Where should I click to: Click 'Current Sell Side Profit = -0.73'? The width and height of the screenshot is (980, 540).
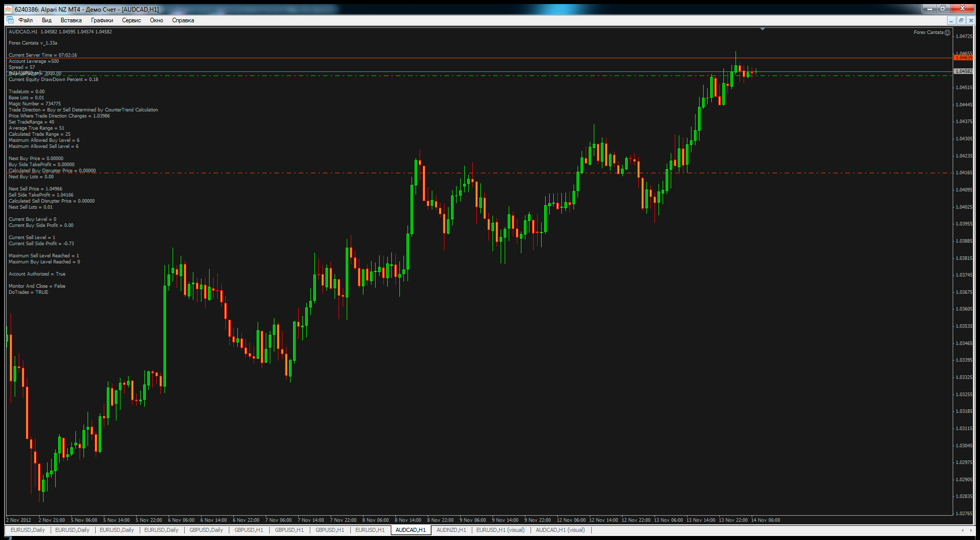[42, 244]
